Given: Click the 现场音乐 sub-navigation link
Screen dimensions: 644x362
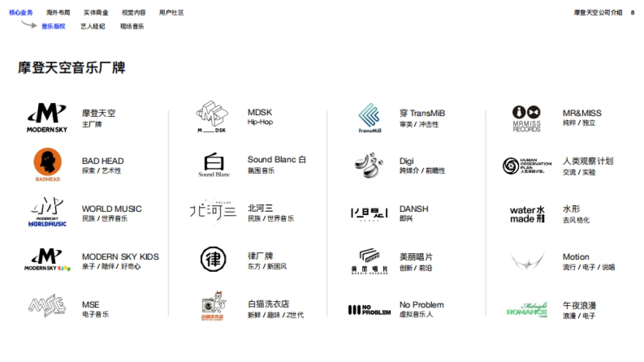Looking at the screenshot, I should tap(131, 26).
